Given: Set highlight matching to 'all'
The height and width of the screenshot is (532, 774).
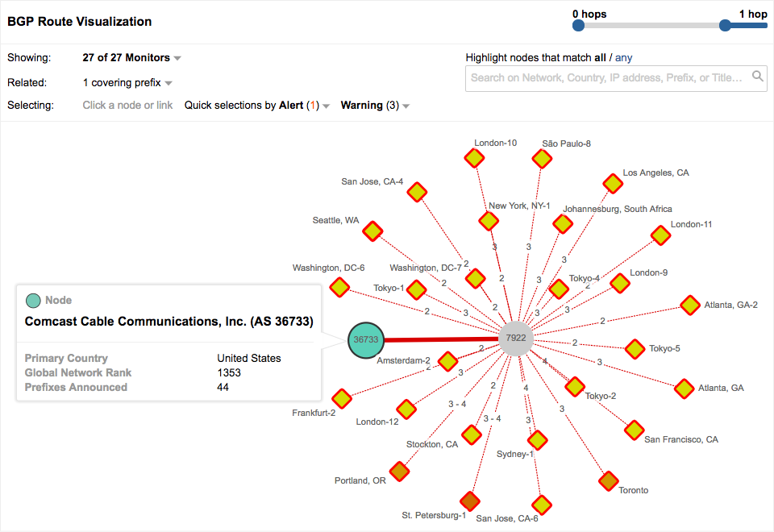Looking at the screenshot, I should coord(600,58).
